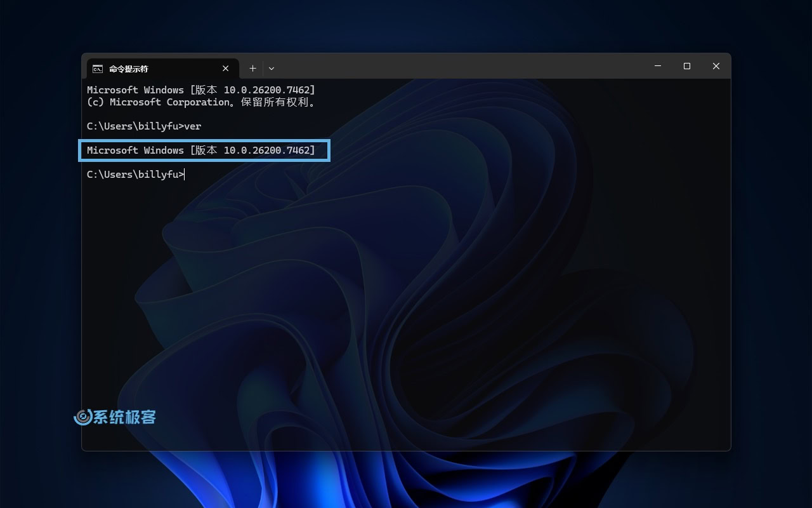Click the first Microsoft Windows banner line
The image size is (812, 508).
200,90
